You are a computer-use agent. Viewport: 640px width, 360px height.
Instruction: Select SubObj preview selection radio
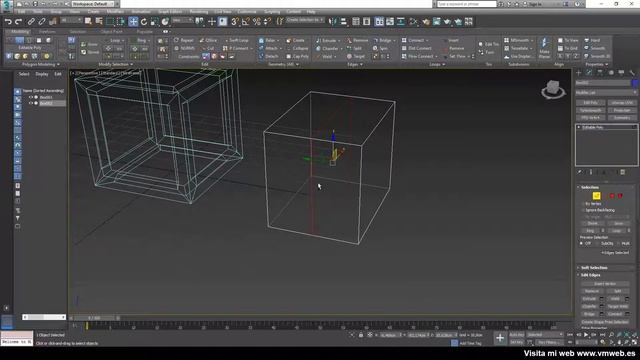pos(598,243)
